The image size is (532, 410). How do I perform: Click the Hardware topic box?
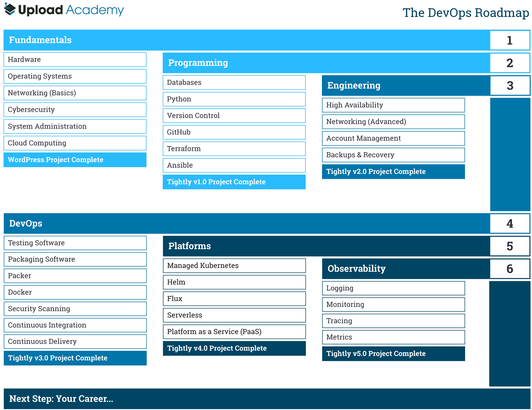pyautogui.click(x=75, y=60)
